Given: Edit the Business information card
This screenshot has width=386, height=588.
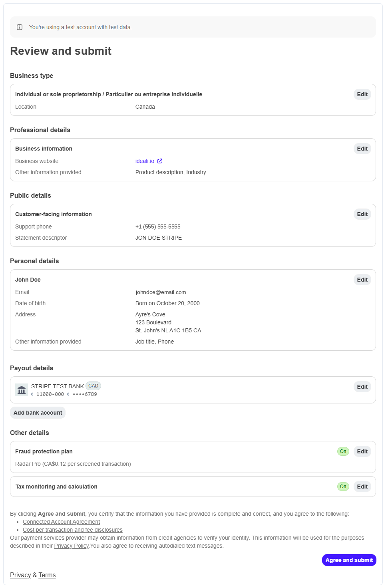Looking at the screenshot, I should pyautogui.click(x=362, y=149).
